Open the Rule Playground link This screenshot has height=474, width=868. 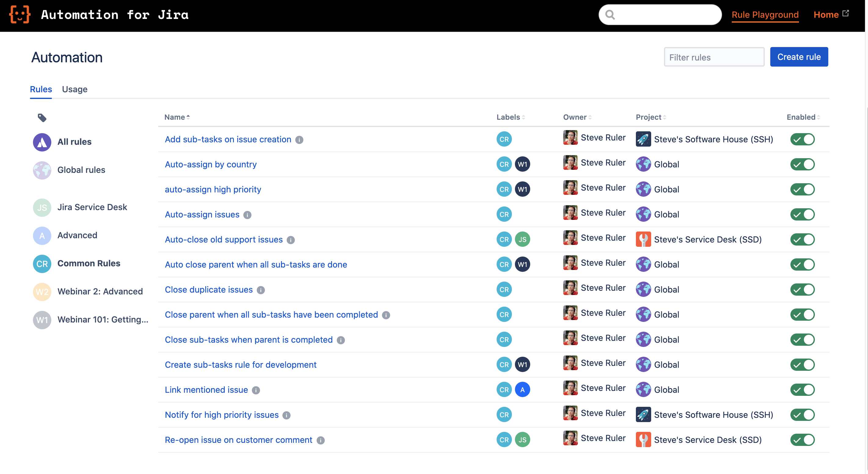click(765, 15)
